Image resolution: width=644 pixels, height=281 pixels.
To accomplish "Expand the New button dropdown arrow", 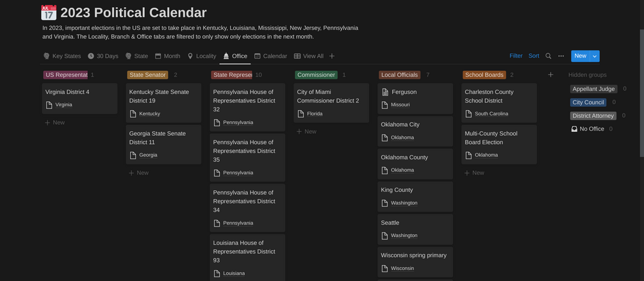I will 595,56.
